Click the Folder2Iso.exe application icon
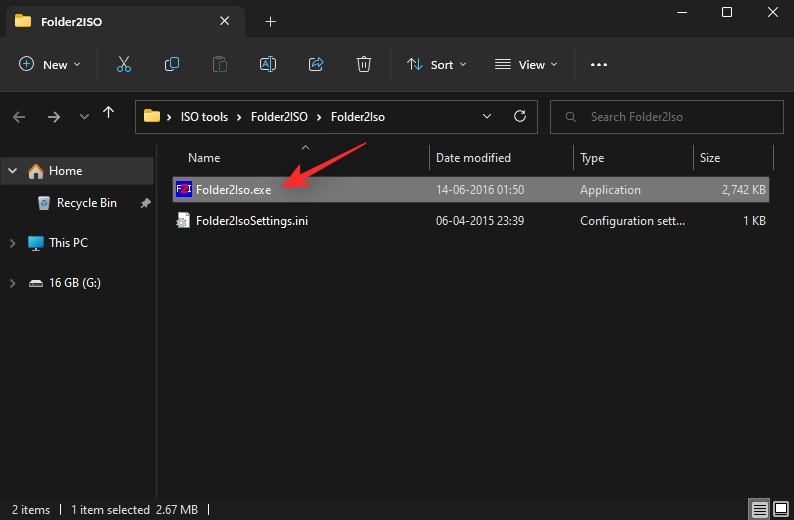Viewport: 794px width, 520px height. tap(183, 189)
